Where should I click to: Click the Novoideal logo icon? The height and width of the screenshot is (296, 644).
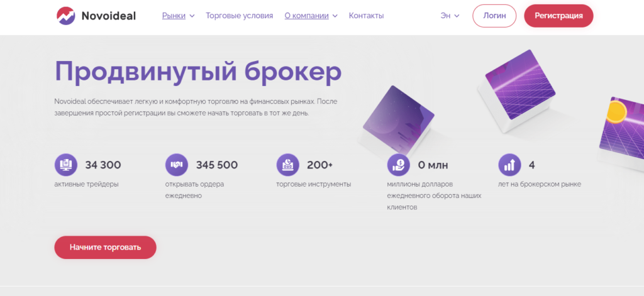tap(65, 16)
